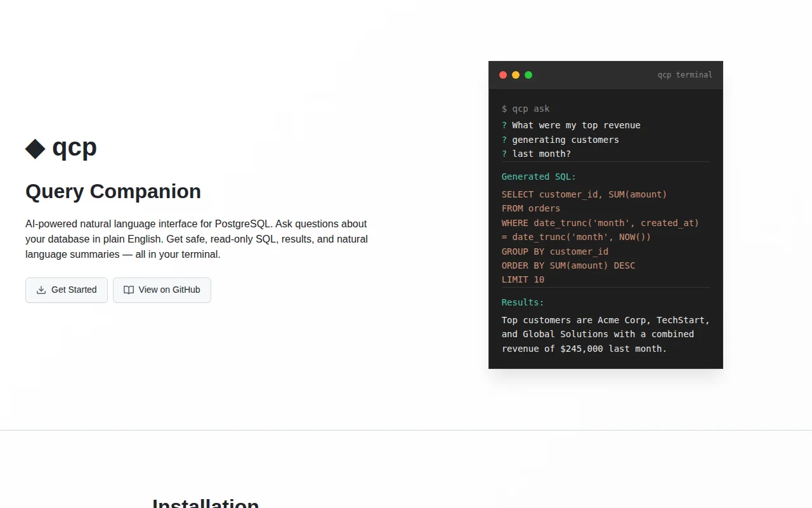Viewport: 812px width, 508px height.
Task: Click the 'generating customers' prompt line
Action: tap(560, 140)
